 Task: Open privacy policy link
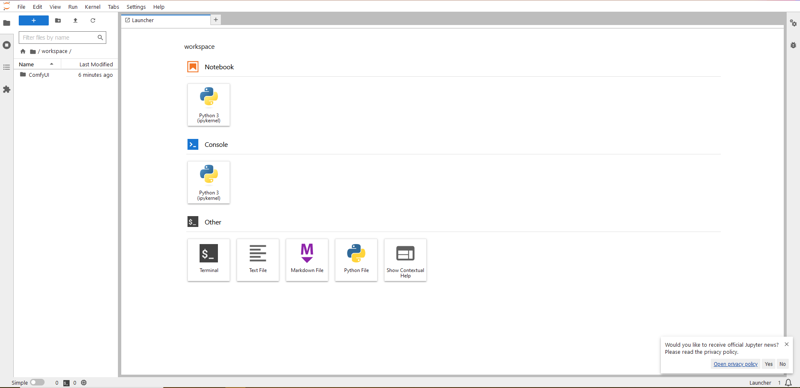tap(735, 364)
